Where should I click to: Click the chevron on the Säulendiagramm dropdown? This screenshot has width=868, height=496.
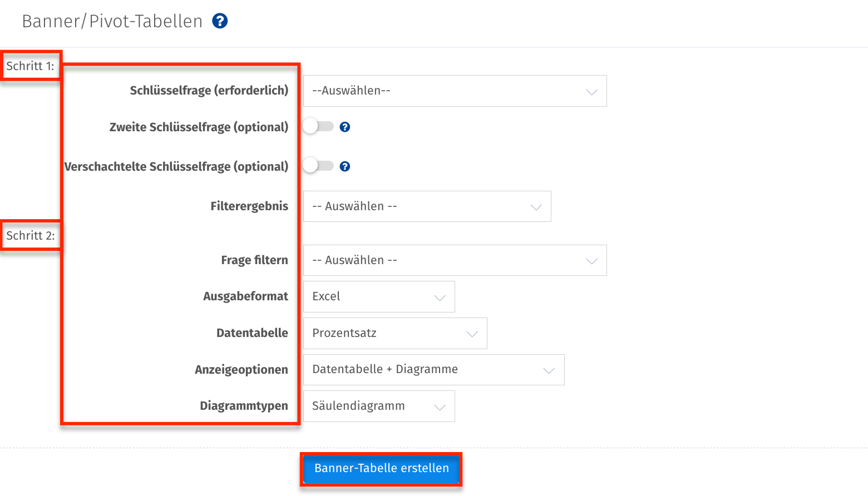pos(440,406)
